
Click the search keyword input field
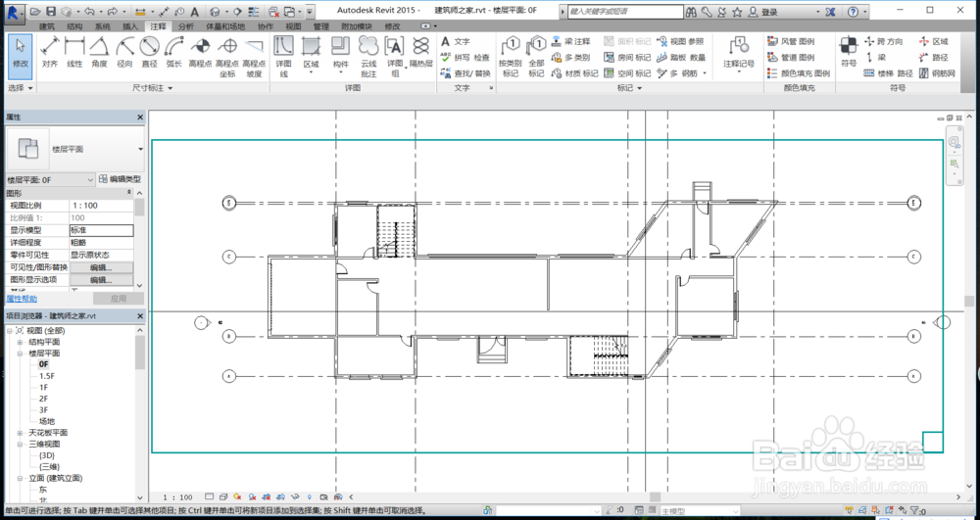(625, 11)
